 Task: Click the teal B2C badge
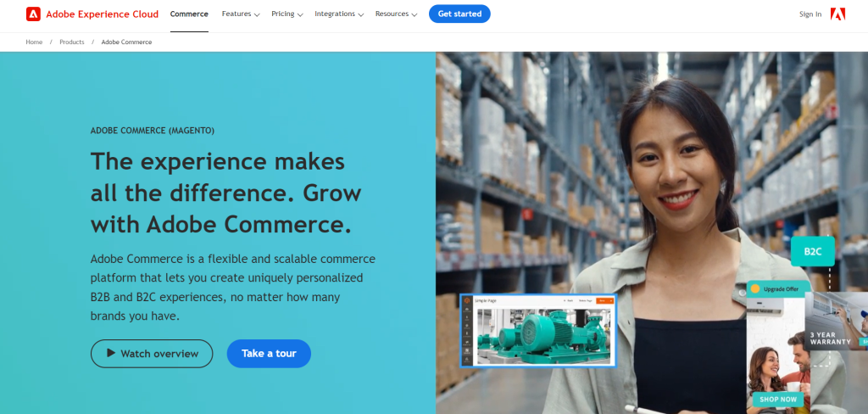[x=812, y=252]
